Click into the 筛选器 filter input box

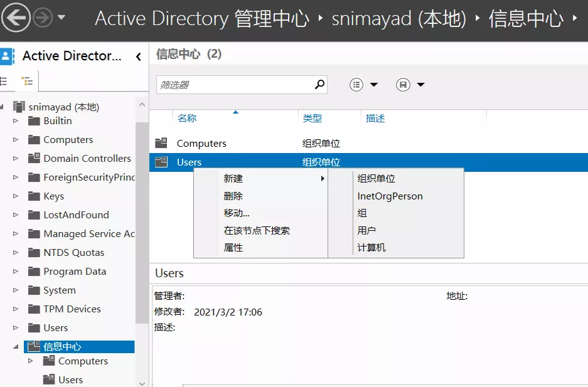235,85
